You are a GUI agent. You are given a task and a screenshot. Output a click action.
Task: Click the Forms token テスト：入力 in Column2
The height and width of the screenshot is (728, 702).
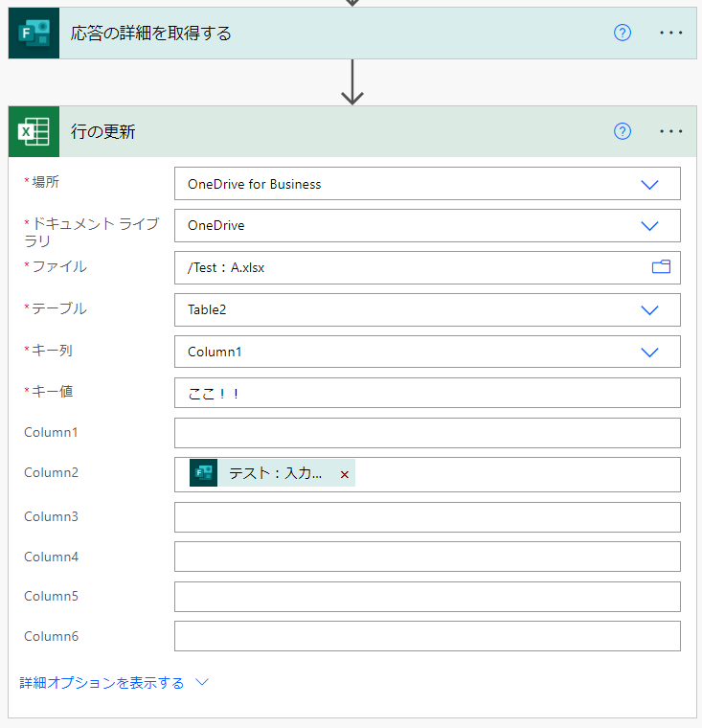click(x=273, y=473)
